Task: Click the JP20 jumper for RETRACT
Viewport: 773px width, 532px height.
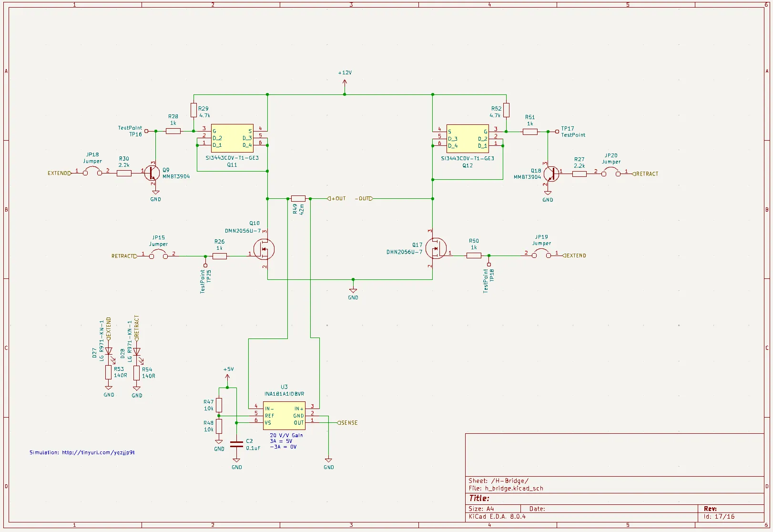Action: tap(610, 173)
